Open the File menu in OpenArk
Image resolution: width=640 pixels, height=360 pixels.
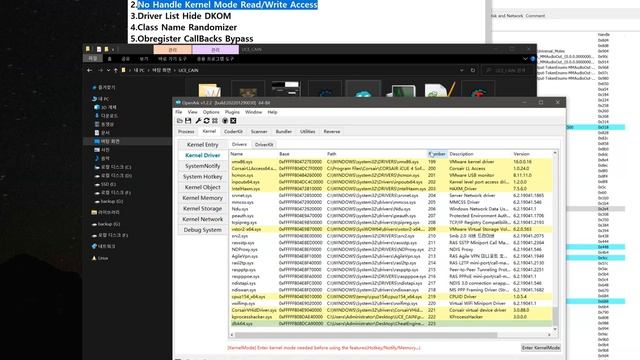tap(179, 112)
